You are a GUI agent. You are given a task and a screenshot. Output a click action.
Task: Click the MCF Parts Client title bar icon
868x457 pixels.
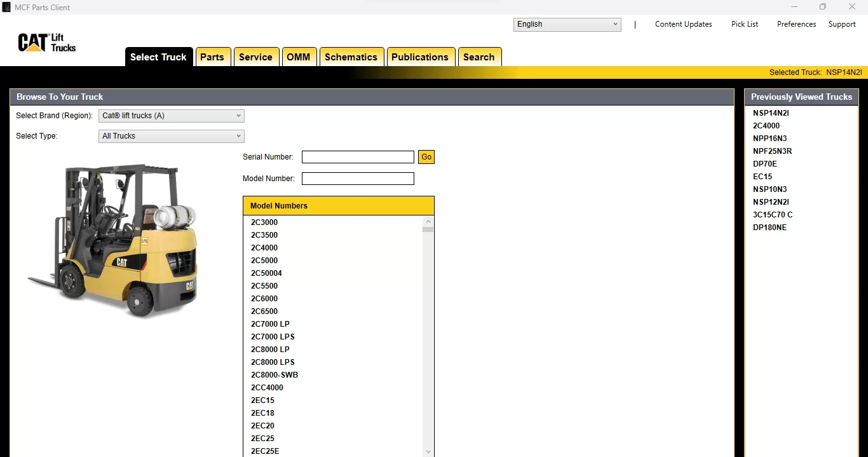click(6, 7)
